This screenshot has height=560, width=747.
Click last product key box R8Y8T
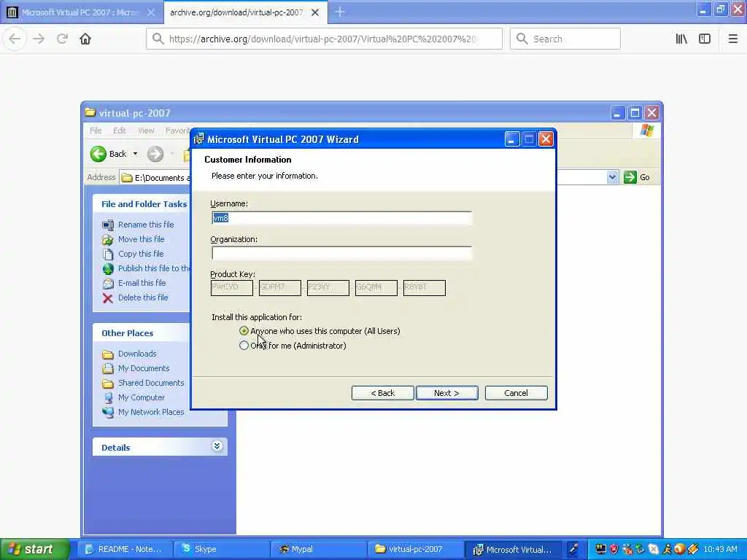coord(424,287)
